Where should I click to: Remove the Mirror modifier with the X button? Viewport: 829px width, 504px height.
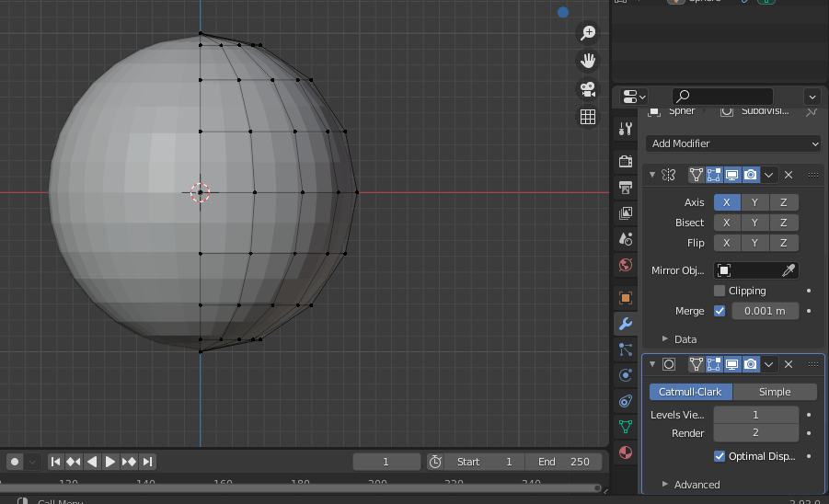(789, 175)
